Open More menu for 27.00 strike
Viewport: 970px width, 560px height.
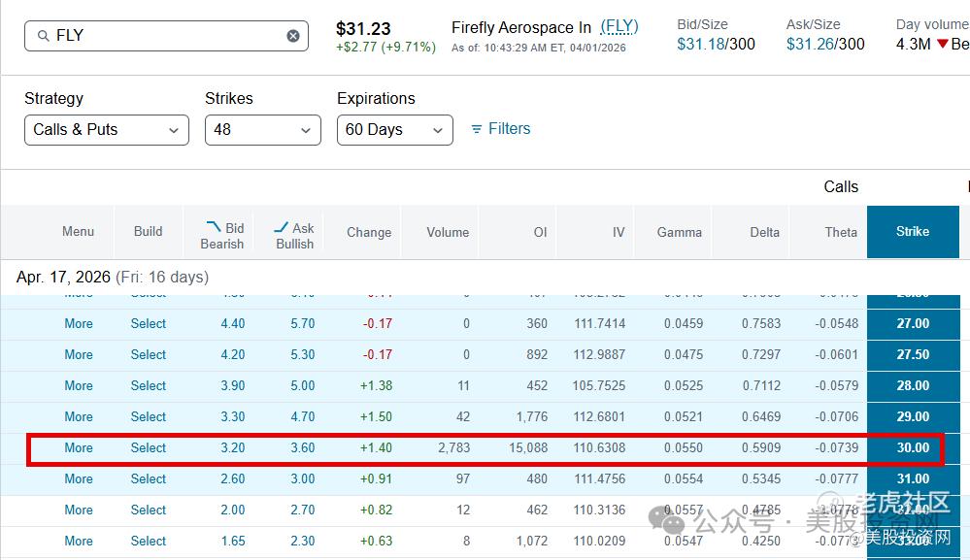pyautogui.click(x=79, y=323)
